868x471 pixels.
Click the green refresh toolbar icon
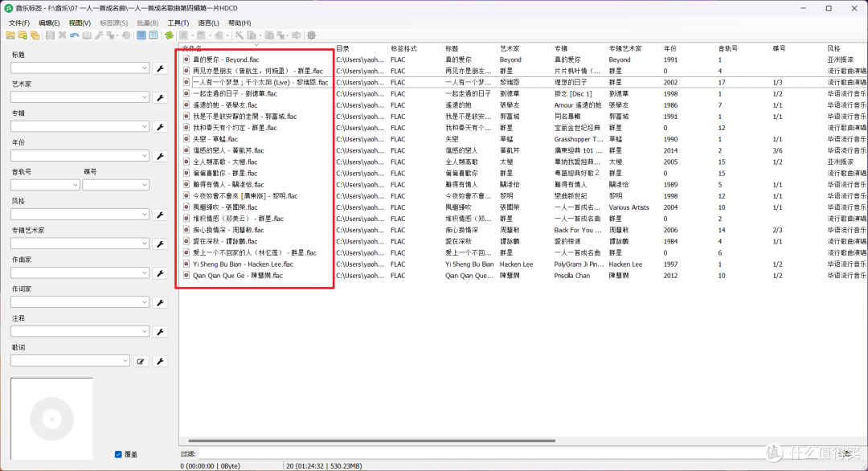(170, 35)
